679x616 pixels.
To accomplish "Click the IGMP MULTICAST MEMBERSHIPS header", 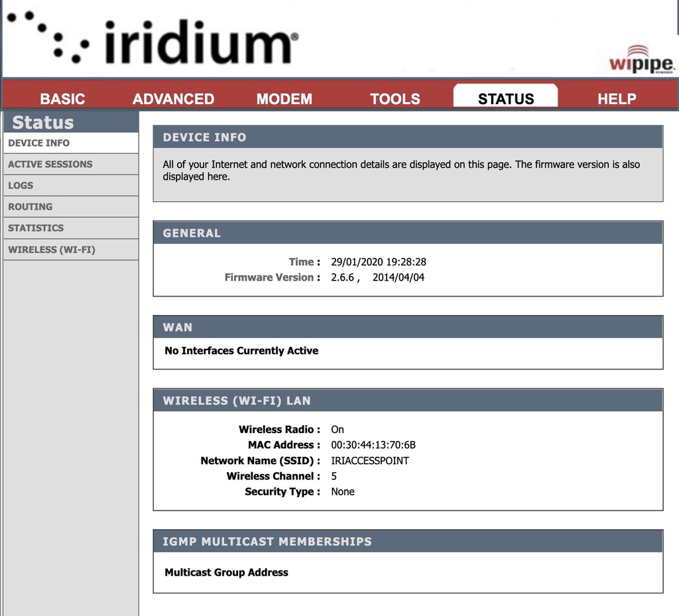I will point(408,541).
